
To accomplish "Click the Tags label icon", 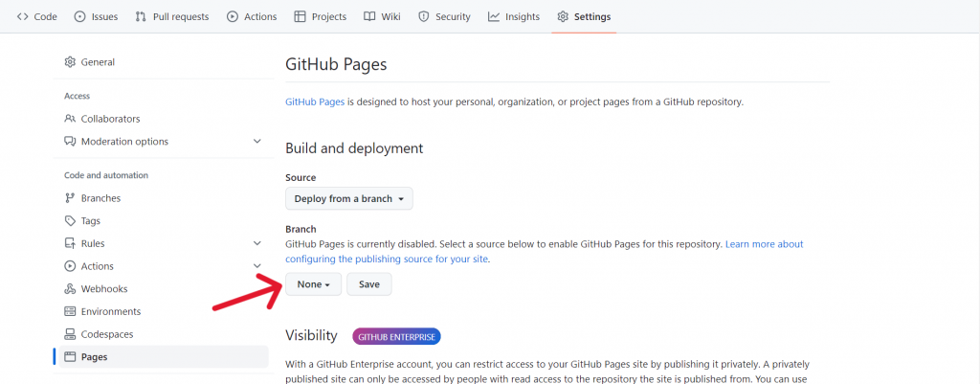I will coord(70,221).
